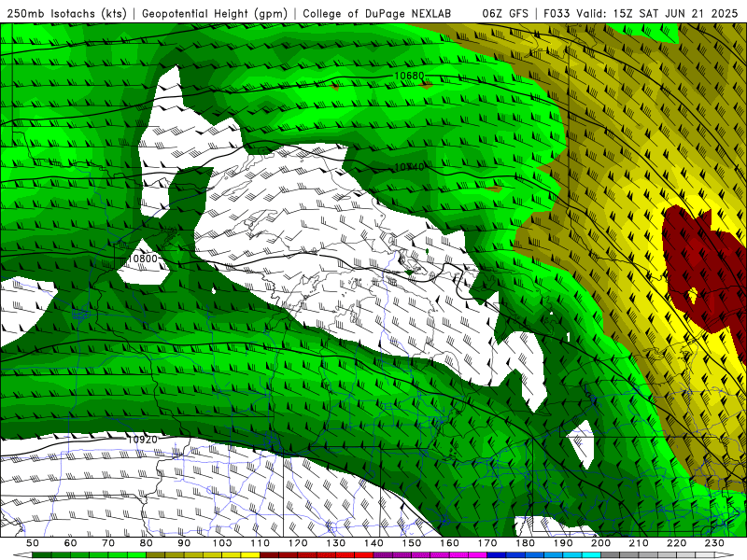Select the '06Z GFS' model run label
The height and width of the screenshot is (560, 747).
505,13
